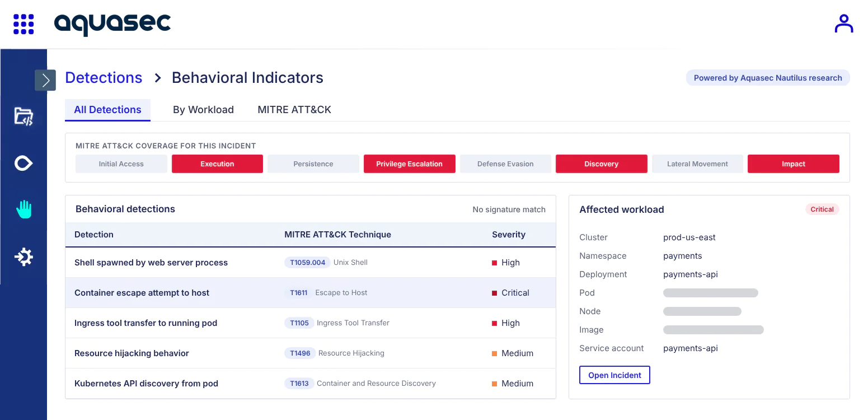Select the Discovery tactic tile

[x=602, y=164]
